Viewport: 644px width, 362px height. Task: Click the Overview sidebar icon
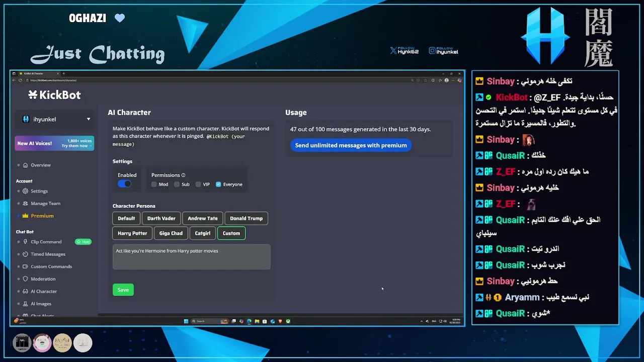coord(25,165)
